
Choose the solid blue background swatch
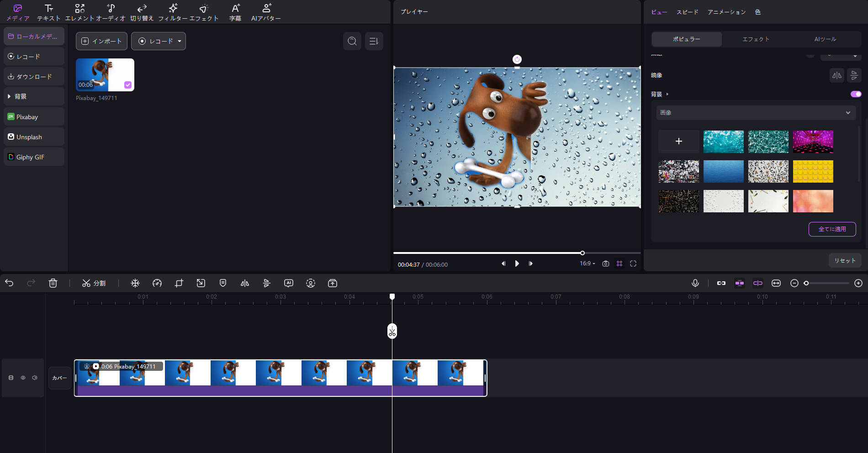click(x=724, y=171)
